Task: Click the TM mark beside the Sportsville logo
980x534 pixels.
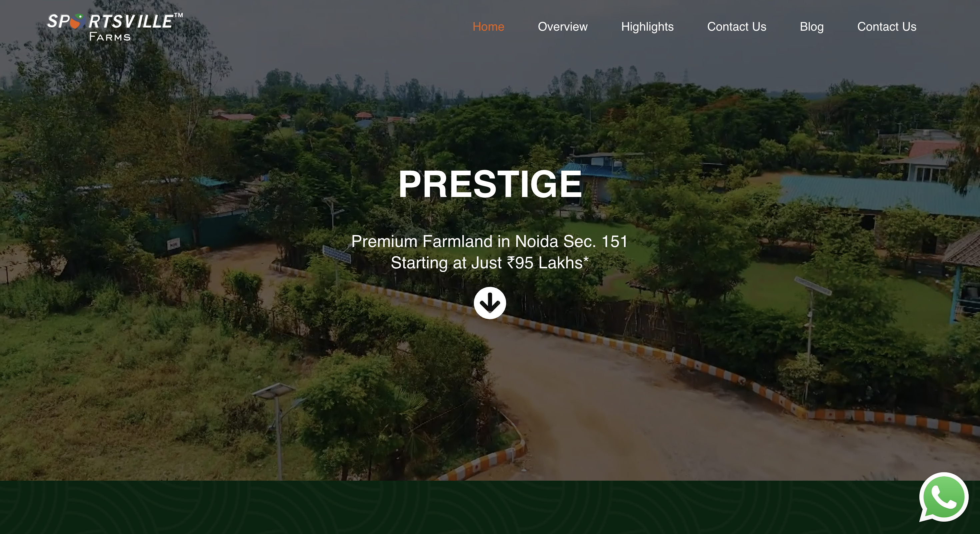Action: tap(178, 15)
